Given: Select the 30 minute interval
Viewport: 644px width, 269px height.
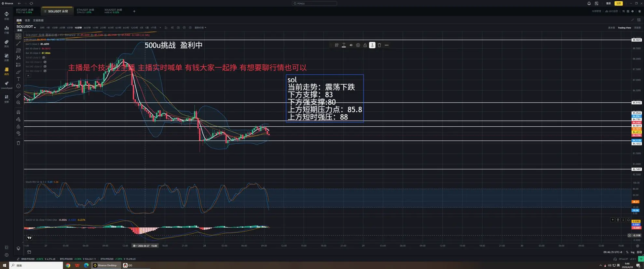Looking at the screenshot, I should click(87, 28).
